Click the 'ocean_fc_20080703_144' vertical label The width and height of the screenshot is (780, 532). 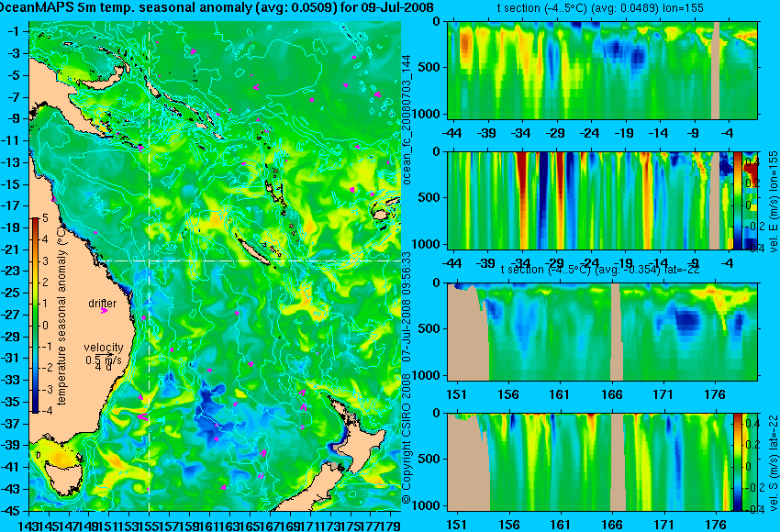[407, 119]
